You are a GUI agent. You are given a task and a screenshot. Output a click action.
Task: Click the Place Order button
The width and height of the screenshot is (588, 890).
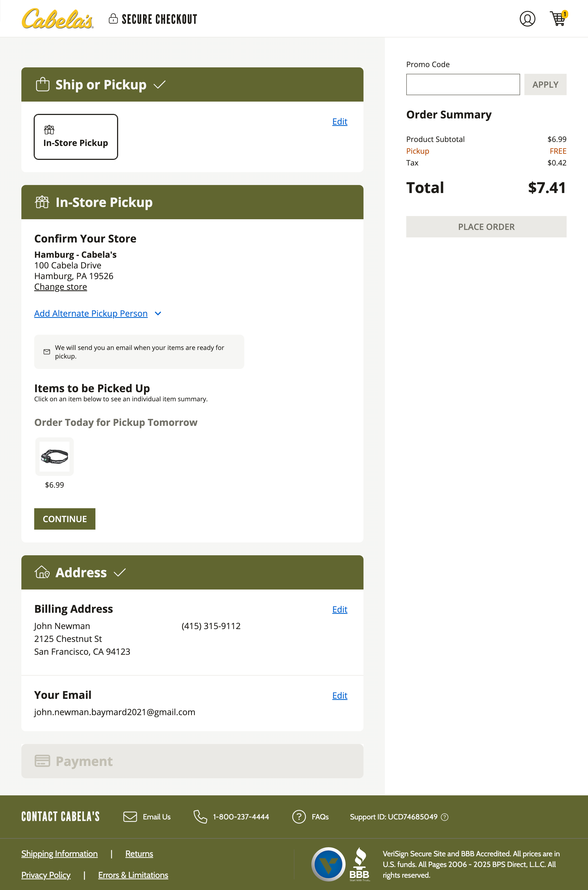click(x=486, y=226)
